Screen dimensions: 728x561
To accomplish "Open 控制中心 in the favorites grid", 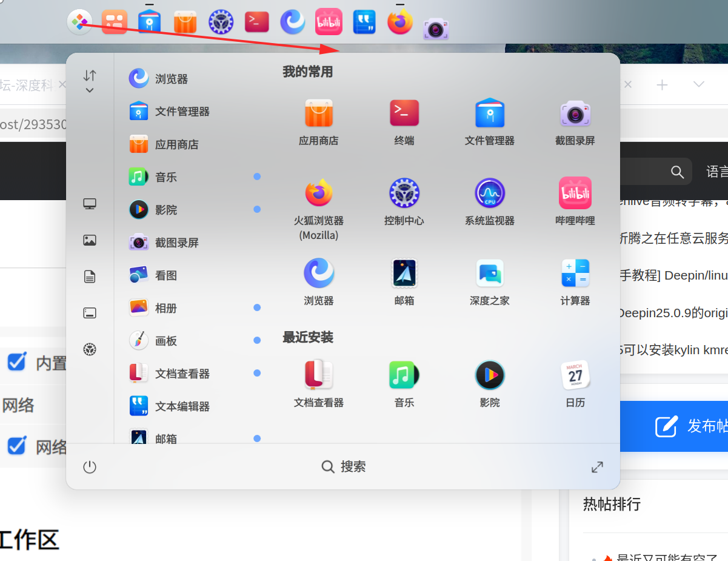I will (x=404, y=203).
